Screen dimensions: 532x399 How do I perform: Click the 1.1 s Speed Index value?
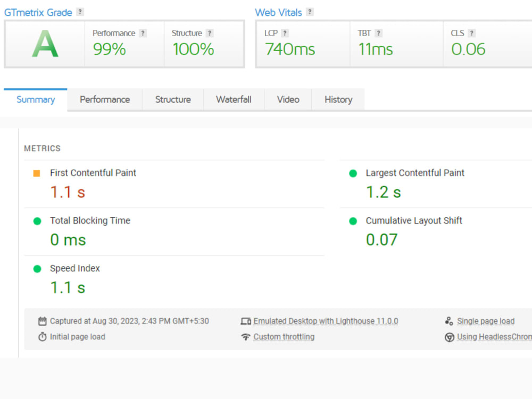(68, 288)
